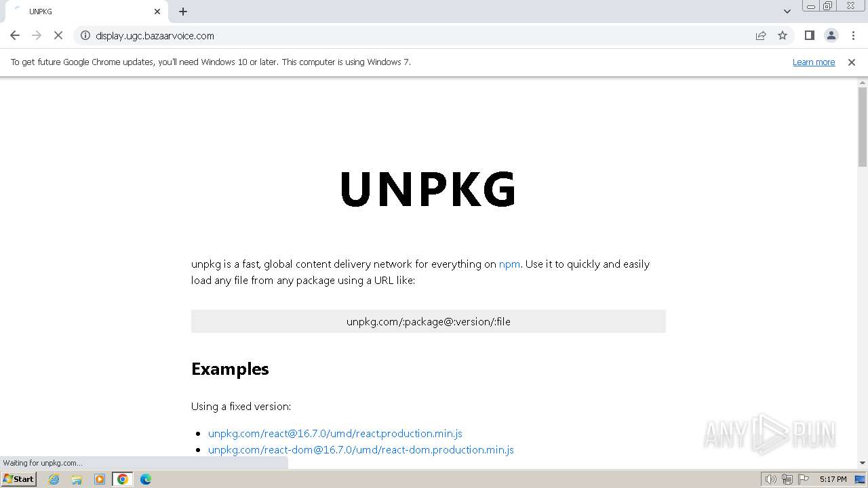View site information icon in address bar
Screen dimensions: 868x488
pos(85,35)
